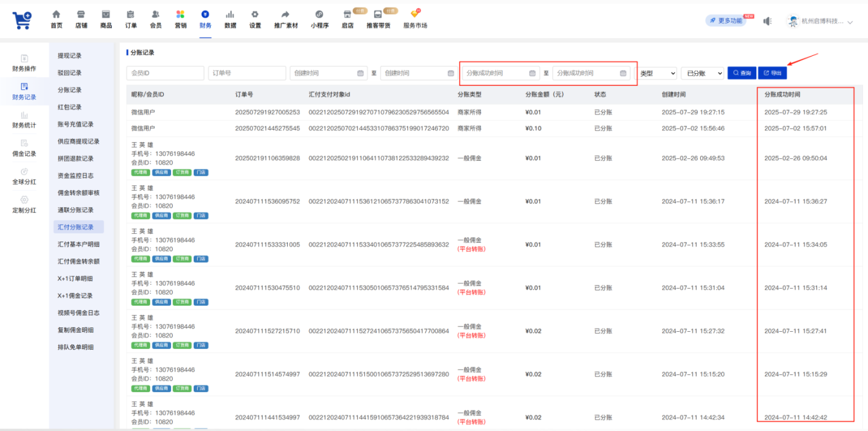The width and height of the screenshot is (868, 431).
Task: Open 店铺 store section
Action: [x=81, y=20]
